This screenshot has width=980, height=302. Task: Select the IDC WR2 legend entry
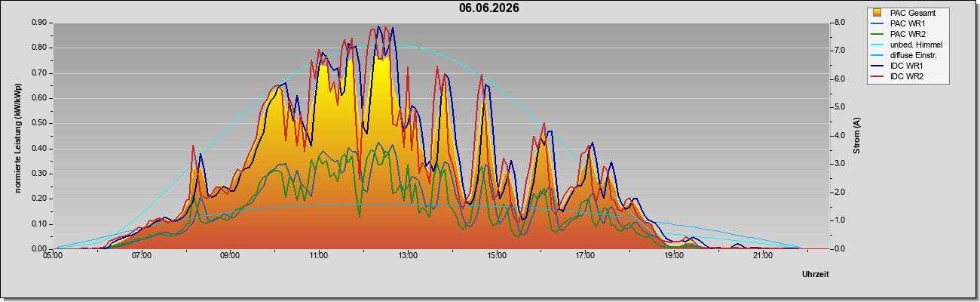(x=907, y=76)
